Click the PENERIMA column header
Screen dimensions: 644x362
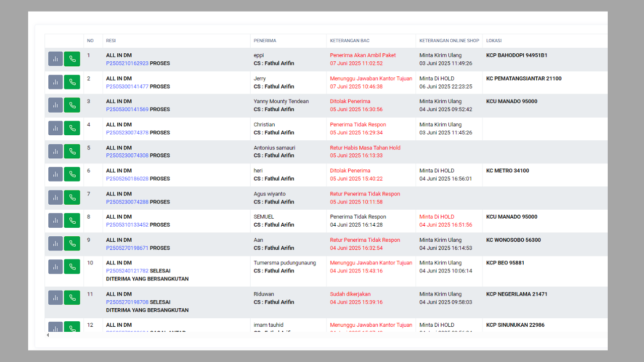[x=265, y=41]
